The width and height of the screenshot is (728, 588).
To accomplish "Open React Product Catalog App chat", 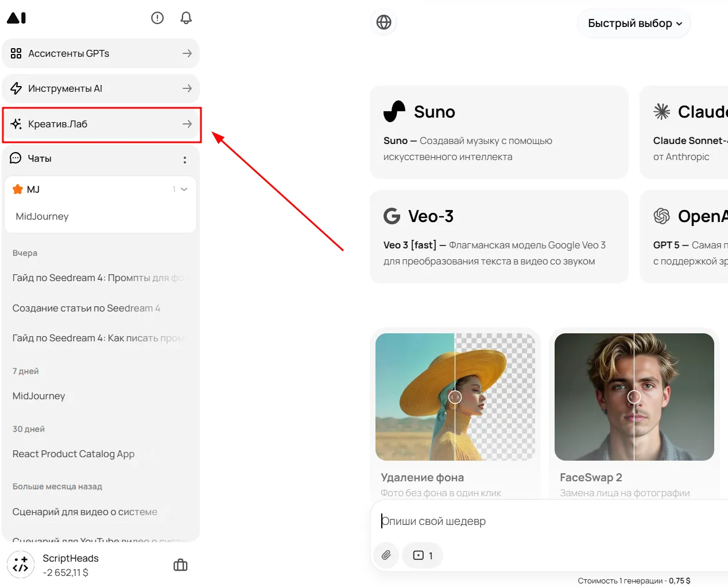I will (73, 454).
